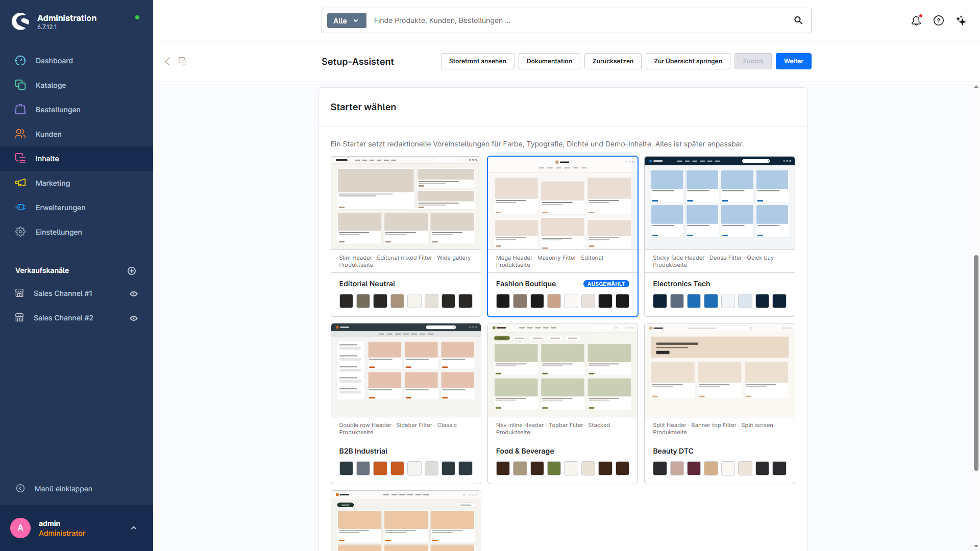Click the Kataloge sidebar icon
Image resolution: width=980 pixels, height=551 pixels.
click(x=20, y=85)
